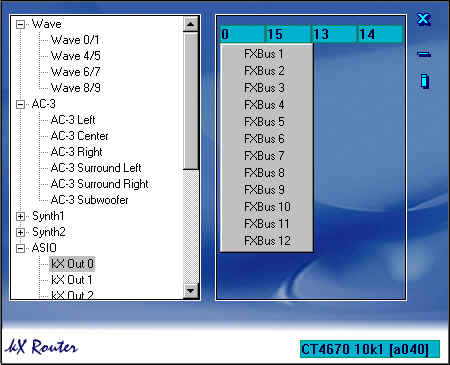Click the routing field showing 13
Image resolution: width=450 pixels, height=365 pixels.
click(x=334, y=34)
